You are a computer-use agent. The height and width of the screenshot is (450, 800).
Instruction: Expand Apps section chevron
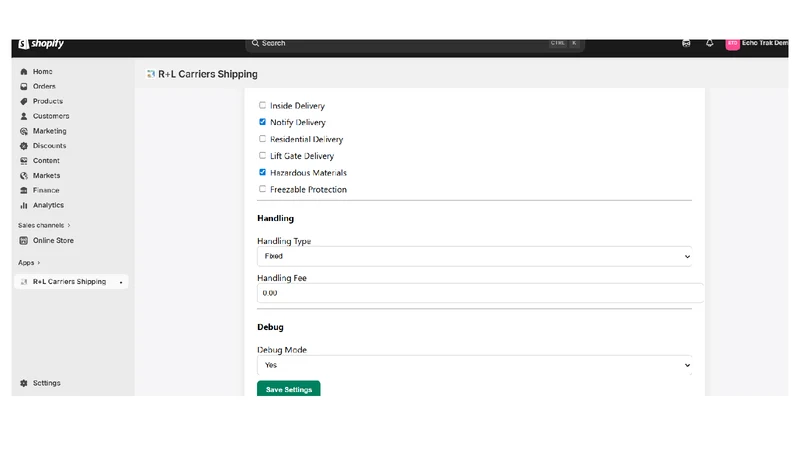click(x=38, y=263)
